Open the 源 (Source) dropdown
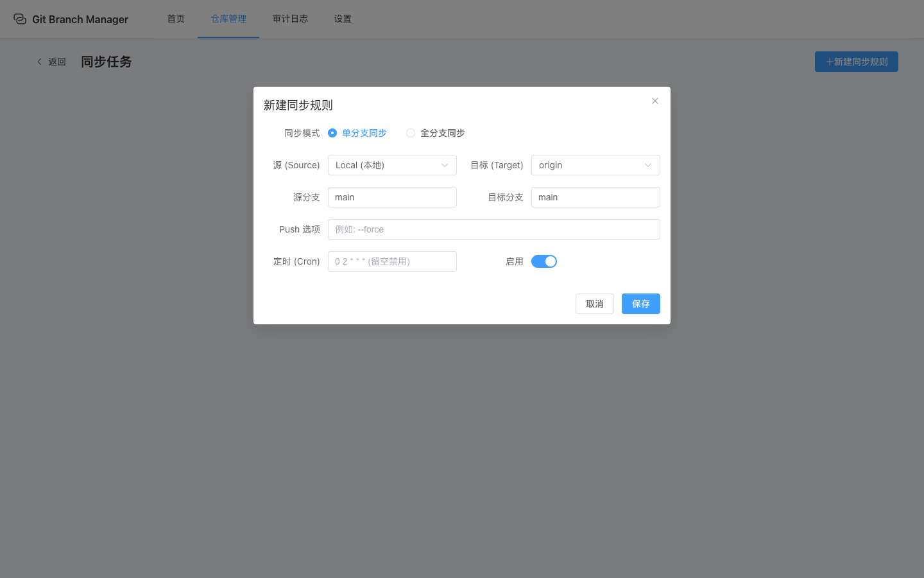Image resolution: width=924 pixels, height=578 pixels. click(x=392, y=165)
